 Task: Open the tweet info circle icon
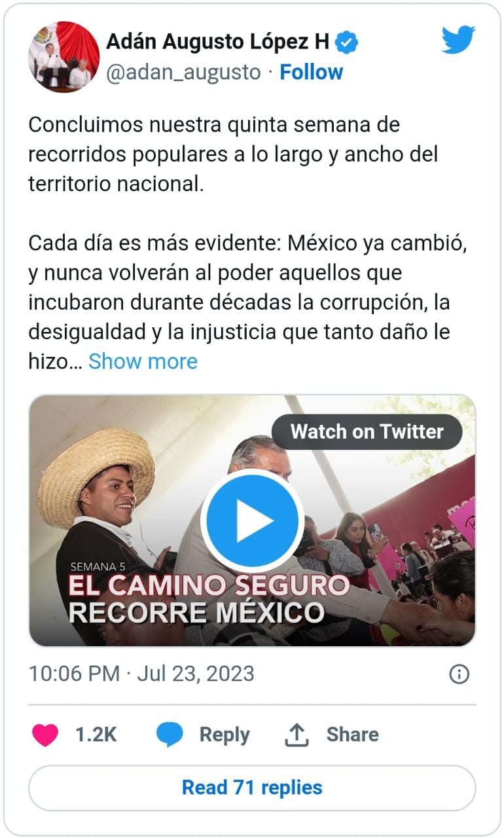coord(459,674)
